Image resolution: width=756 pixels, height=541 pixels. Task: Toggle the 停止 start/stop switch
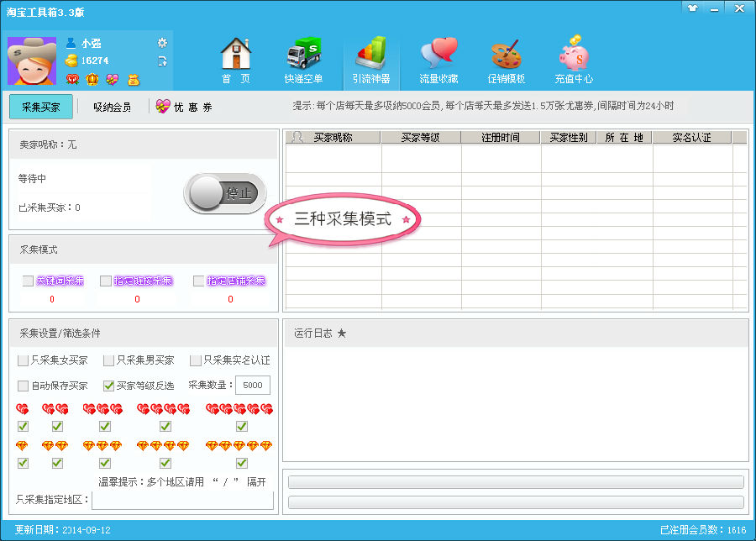[224, 193]
